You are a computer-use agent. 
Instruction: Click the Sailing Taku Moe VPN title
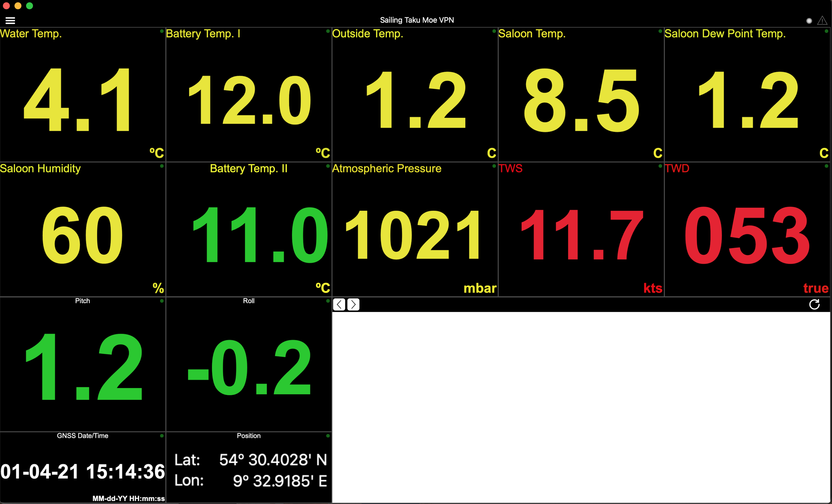(x=417, y=20)
